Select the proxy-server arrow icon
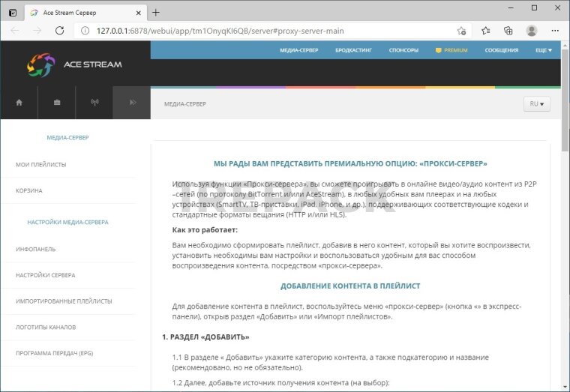The height and width of the screenshot is (392, 570). [132, 103]
